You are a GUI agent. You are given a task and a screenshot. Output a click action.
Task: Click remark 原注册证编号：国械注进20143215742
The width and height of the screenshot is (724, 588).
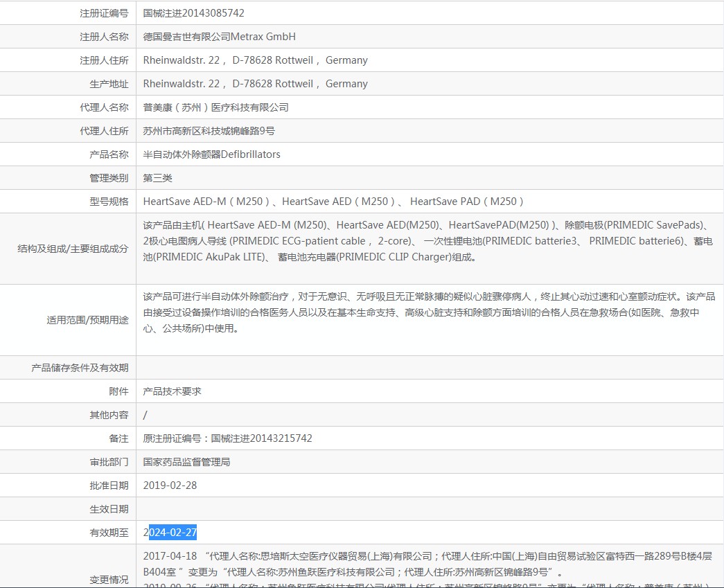click(x=228, y=438)
